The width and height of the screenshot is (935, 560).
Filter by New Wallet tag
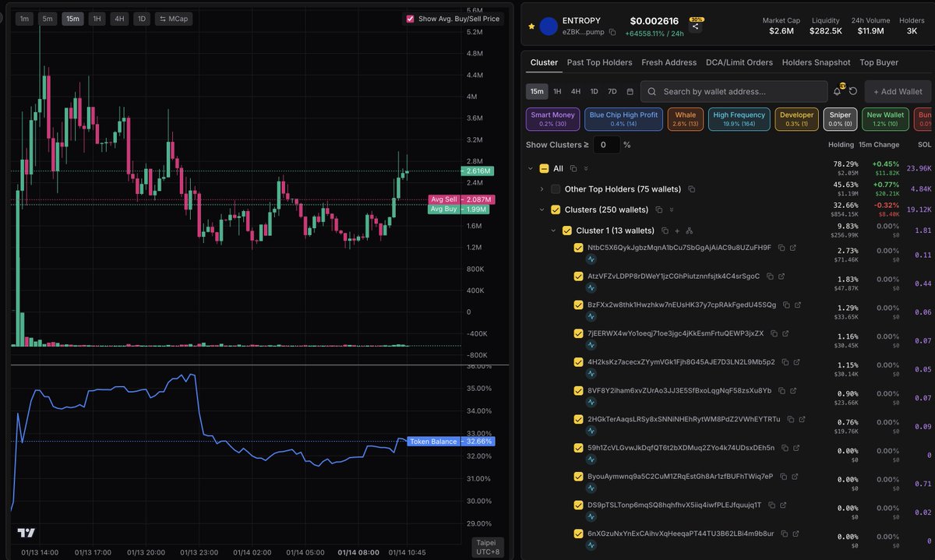(x=885, y=119)
